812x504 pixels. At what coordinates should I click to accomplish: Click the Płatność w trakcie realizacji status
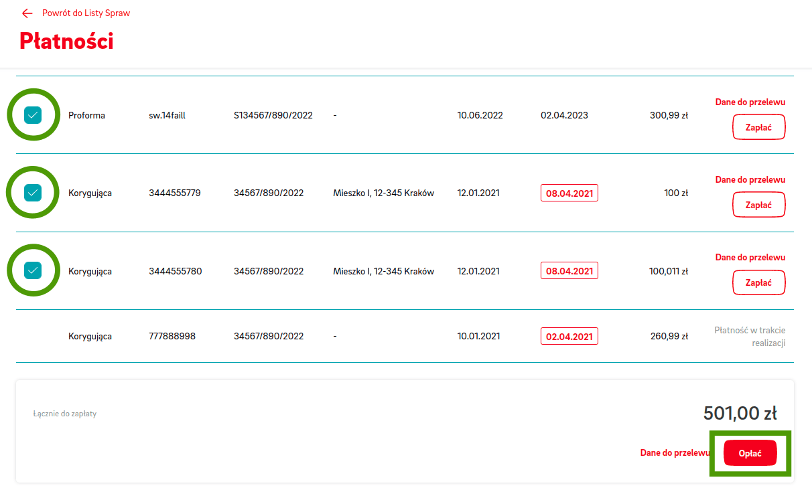pyautogui.click(x=749, y=337)
